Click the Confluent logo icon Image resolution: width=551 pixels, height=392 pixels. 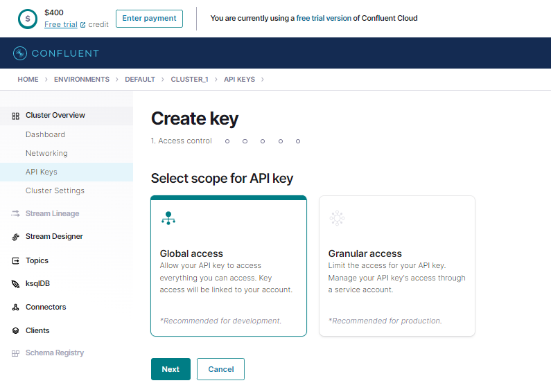click(20, 53)
